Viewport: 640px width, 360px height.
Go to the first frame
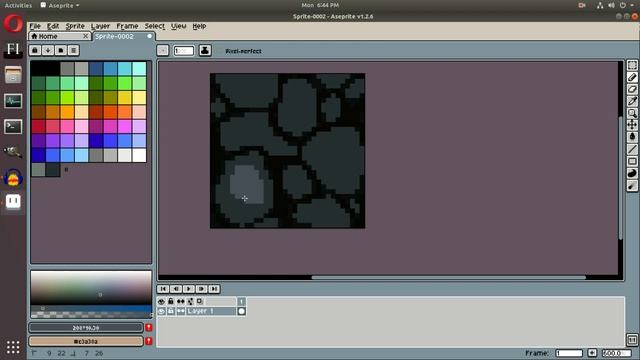[163, 289]
